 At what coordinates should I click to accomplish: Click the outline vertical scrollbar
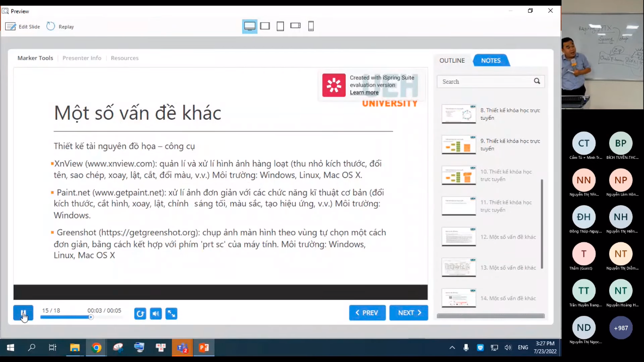click(x=542, y=223)
